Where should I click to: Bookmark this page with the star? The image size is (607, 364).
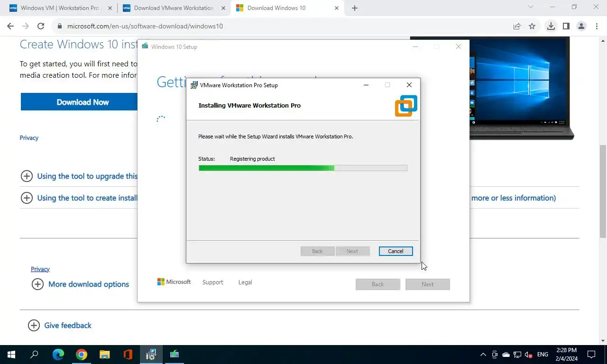(x=532, y=26)
